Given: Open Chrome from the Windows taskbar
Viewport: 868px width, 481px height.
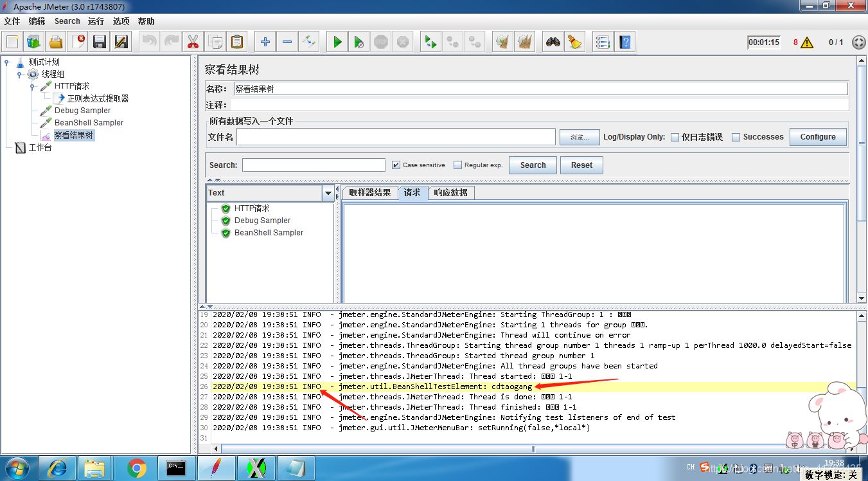Looking at the screenshot, I should (136, 467).
